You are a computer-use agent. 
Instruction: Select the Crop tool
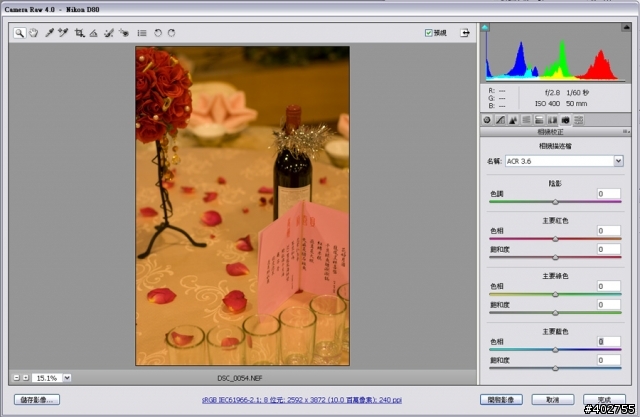[79, 32]
